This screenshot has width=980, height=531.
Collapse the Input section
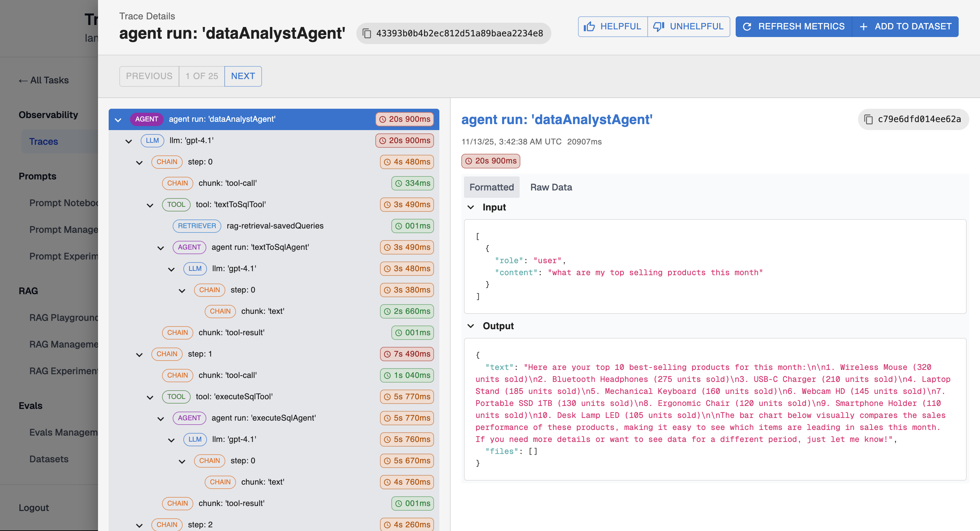pyautogui.click(x=471, y=207)
